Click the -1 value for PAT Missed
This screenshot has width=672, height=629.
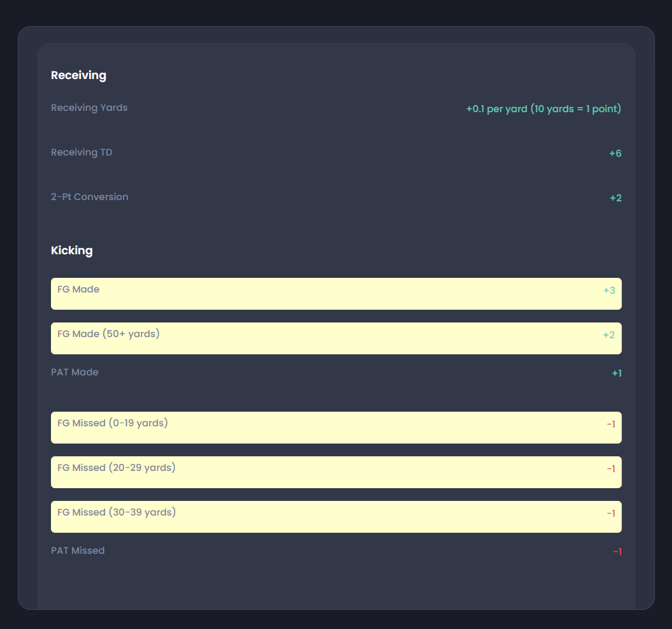pos(617,552)
